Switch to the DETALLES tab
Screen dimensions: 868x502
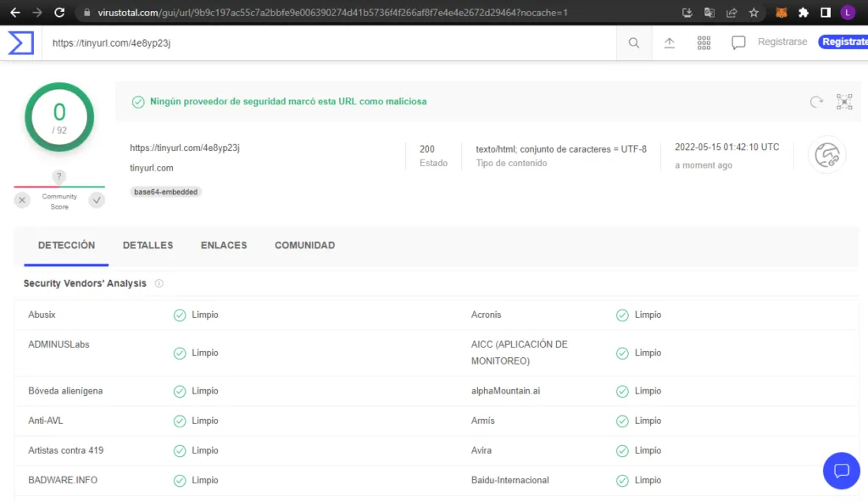pos(147,245)
